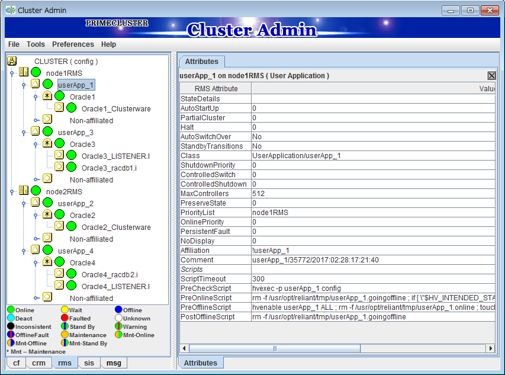Screen dimensions: 505x375
Task: Click horizontal scrollbar left arrow
Action: [185, 348]
